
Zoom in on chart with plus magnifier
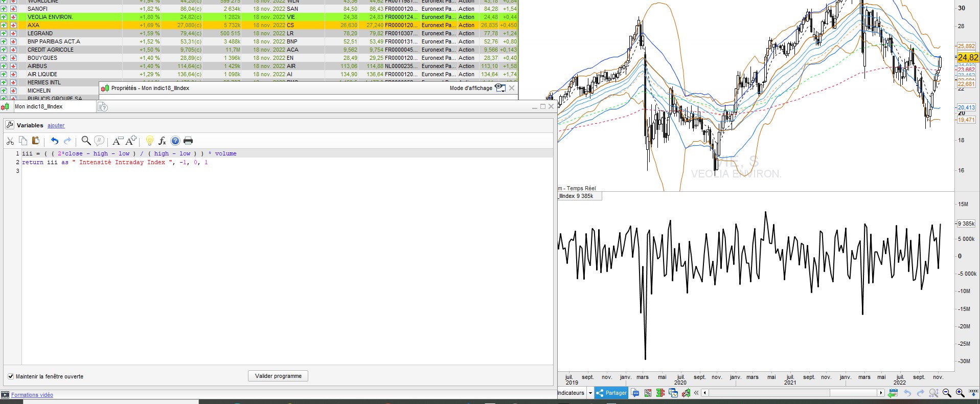point(960,393)
